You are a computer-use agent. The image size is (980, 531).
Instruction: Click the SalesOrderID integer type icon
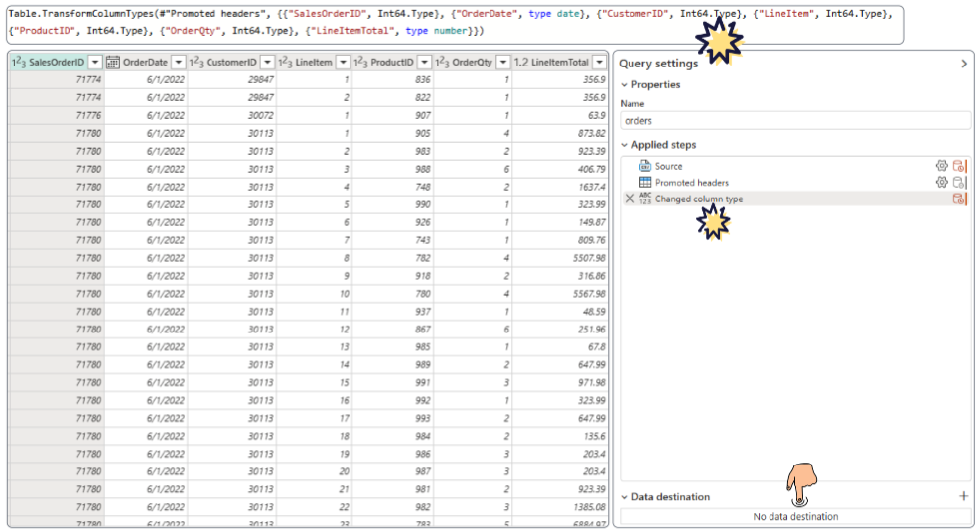point(18,62)
